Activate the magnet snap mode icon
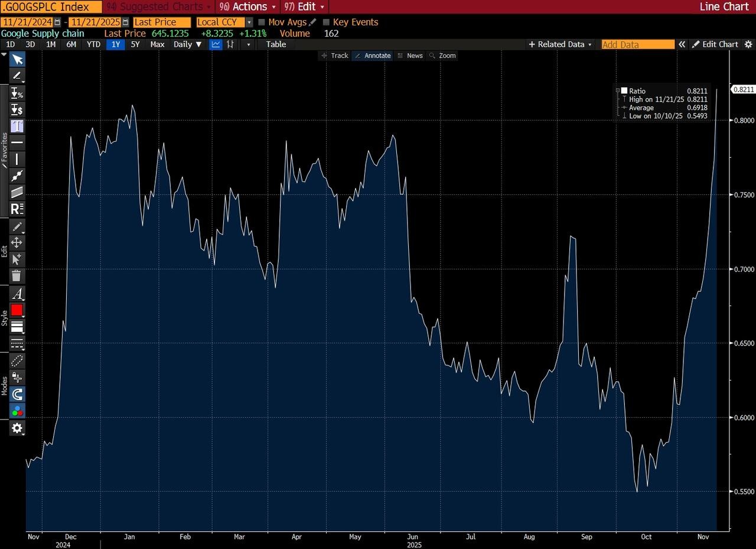The image size is (756, 549). click(17, 394)
